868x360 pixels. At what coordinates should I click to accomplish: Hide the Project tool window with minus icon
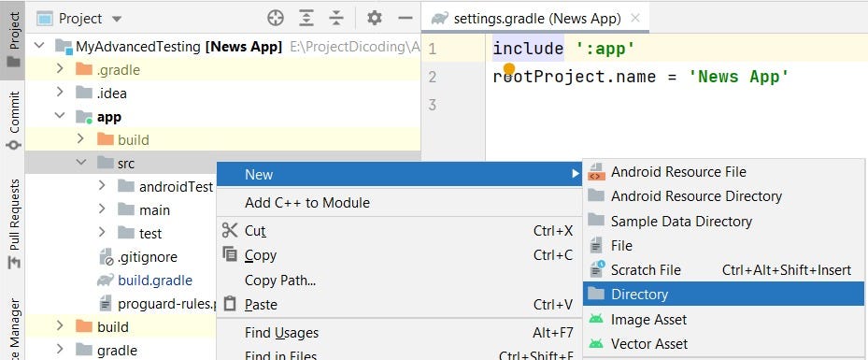(406, 19)
